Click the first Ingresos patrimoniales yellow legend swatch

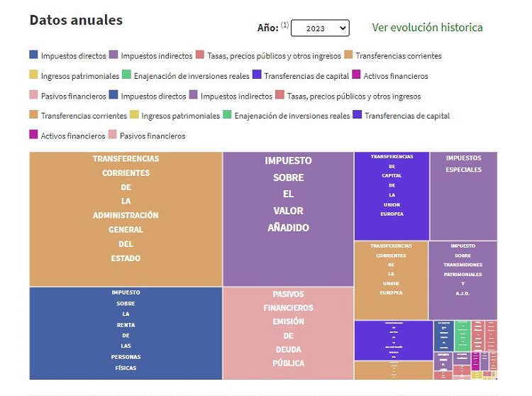(x=34, y=75)
